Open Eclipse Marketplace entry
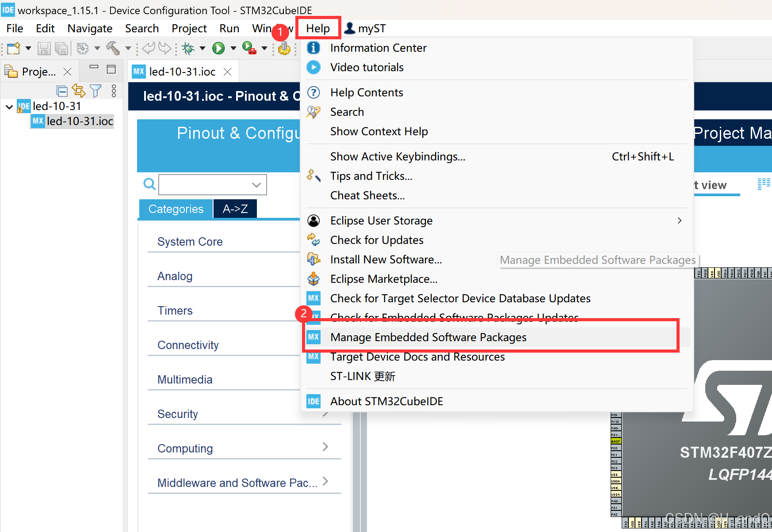Screen dimensions: 772x532 coord(497,279)
